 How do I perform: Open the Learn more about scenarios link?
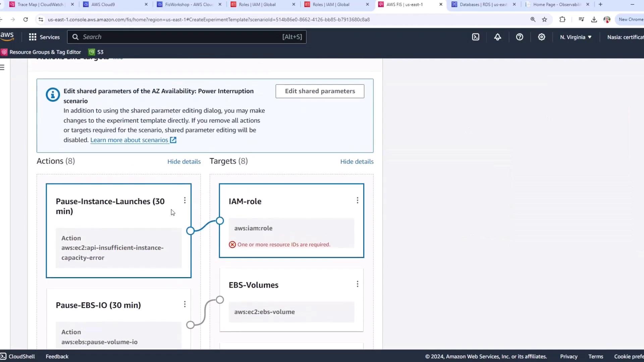[129, 140]
